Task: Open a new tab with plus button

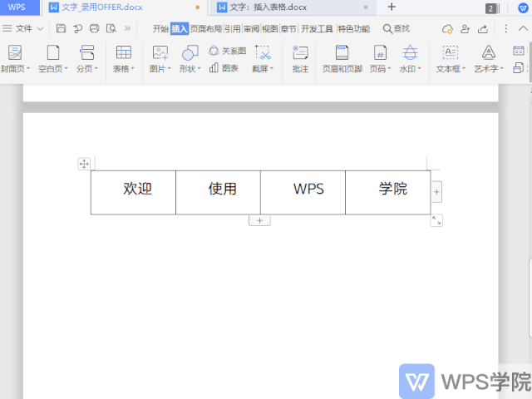Action: click(392, 7)
